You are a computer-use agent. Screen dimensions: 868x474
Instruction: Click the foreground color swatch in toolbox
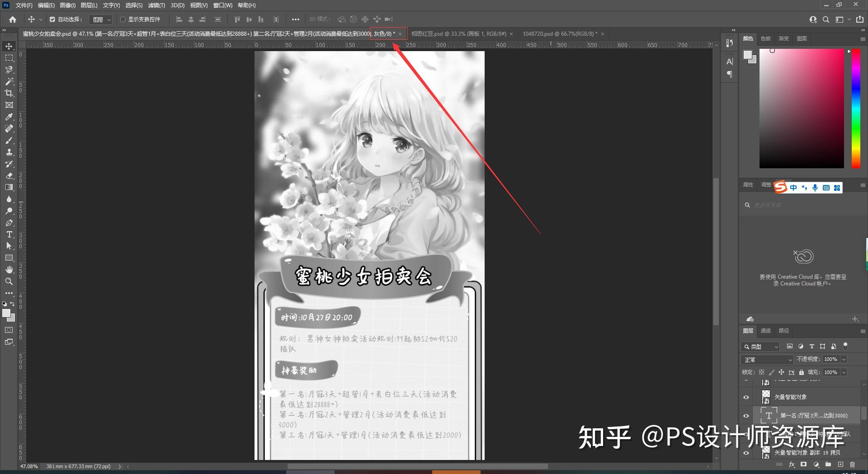(x=6, y=313)
